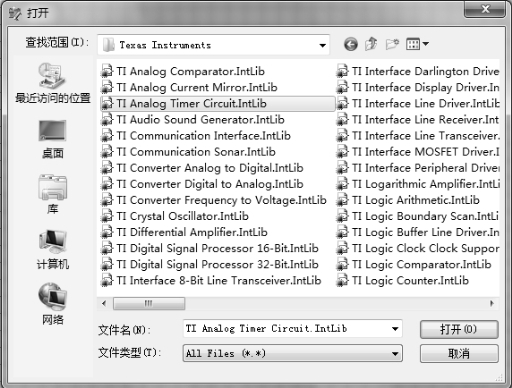Select TI Interface Darlington Driver file icon
Image resolution: width=512 pixels, height=388 pixels.
click(342, 71)
